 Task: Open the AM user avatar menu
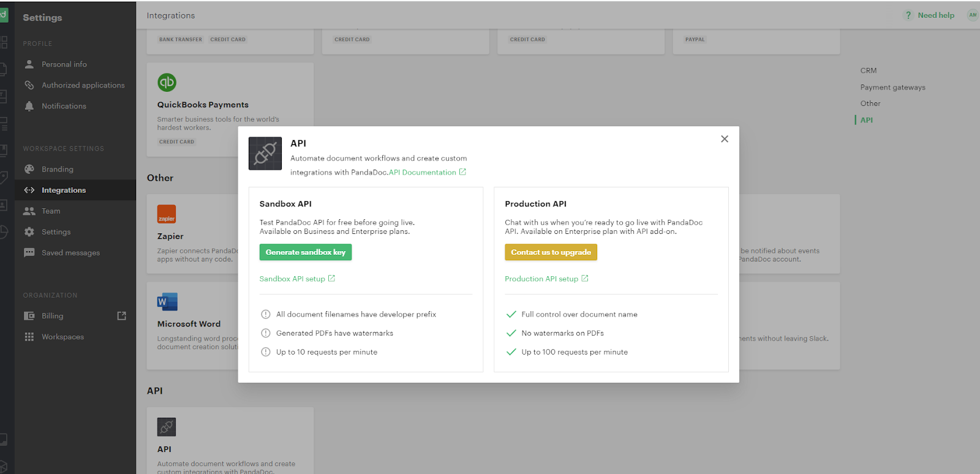pyautogui.click(x=973, y=15)
